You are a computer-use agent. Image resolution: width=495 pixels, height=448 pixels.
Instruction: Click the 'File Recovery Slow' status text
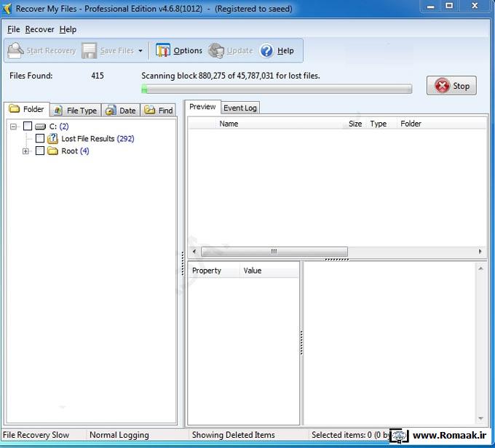[x=36, y=435]
